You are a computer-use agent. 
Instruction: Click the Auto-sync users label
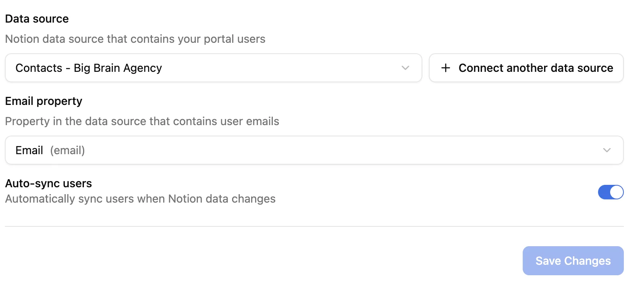point(48,184)
